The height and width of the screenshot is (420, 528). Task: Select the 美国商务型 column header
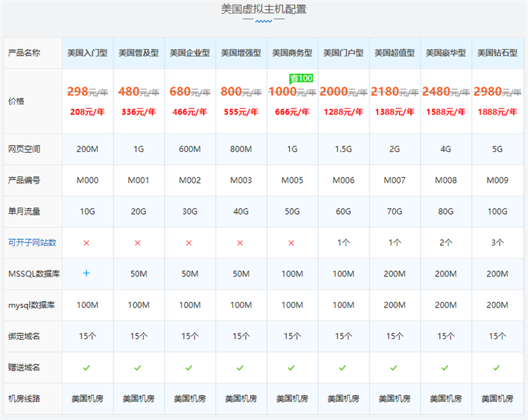[292, 53]
